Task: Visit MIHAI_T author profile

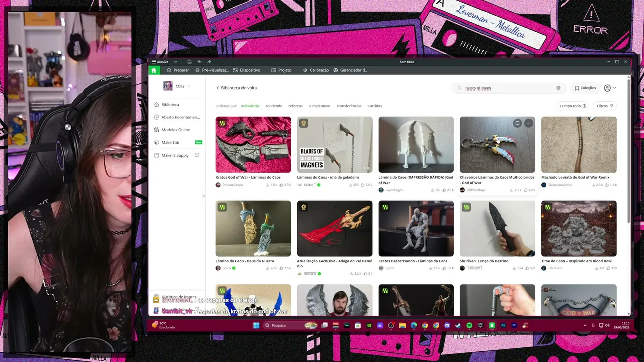Action: pyautogui.click(x=309, y=185)
